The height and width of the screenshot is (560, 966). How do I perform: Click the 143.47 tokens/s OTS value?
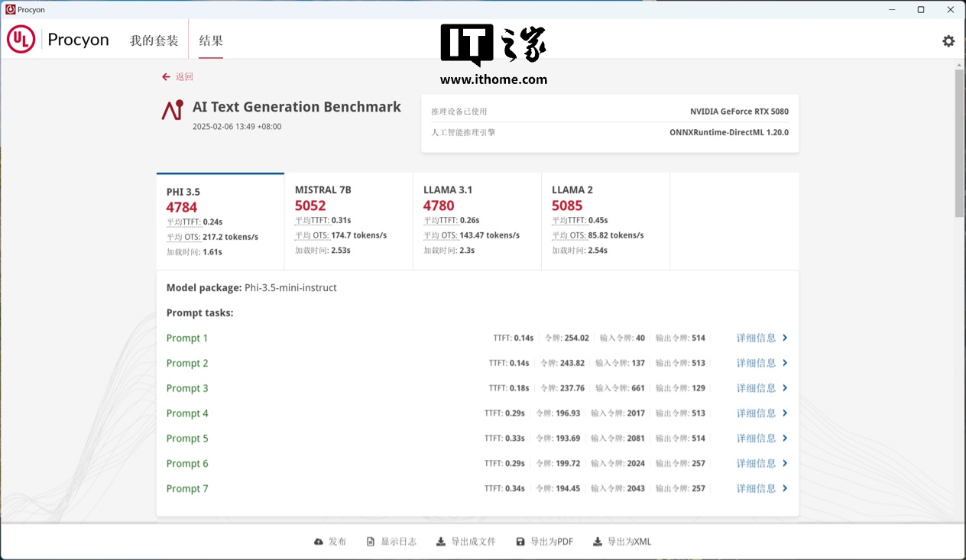[489, 235]
